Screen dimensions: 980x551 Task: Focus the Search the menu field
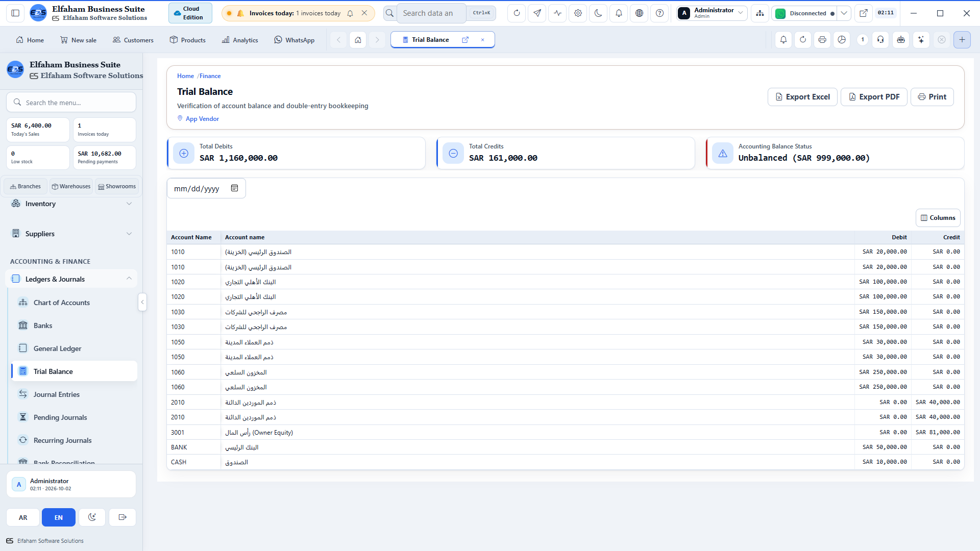pyautogui.click(x=71, y=103)
